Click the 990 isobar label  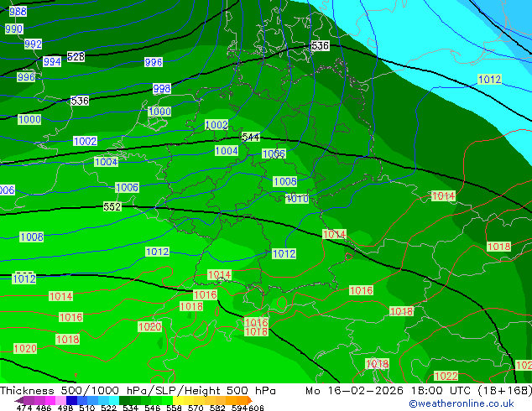tap(14, 29)
